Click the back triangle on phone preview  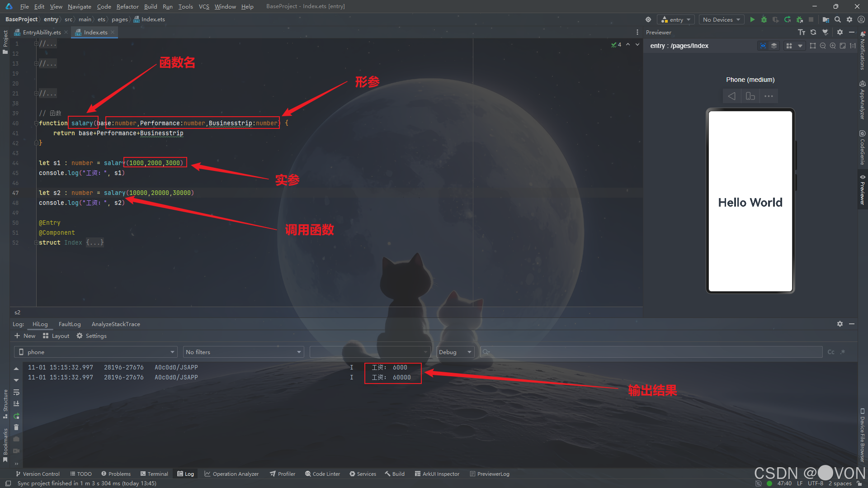(x=731, y=96)
